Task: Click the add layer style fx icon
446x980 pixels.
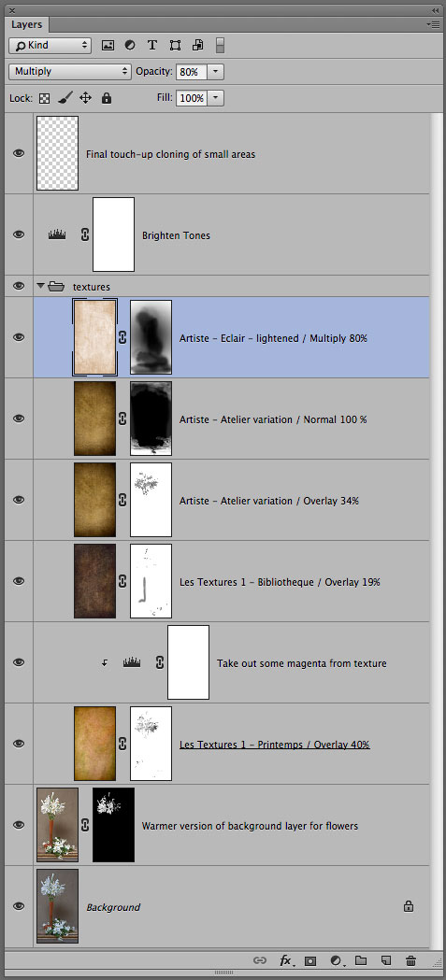Action: [x=286, y=960]
